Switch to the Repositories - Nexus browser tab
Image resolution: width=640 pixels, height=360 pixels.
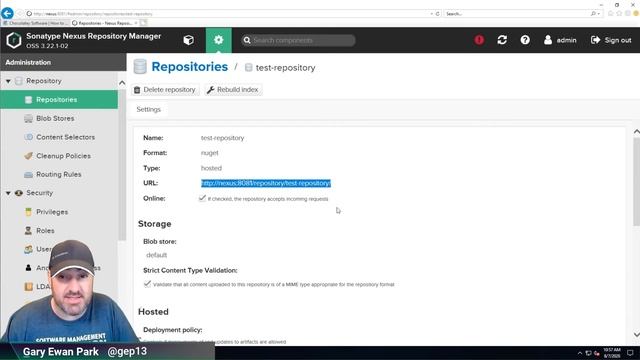pos(104,23)
